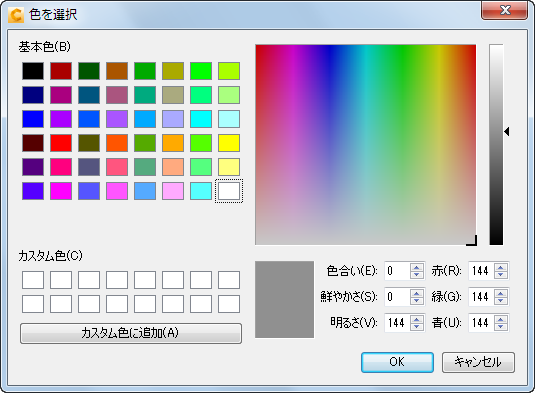The width and height of the screenshot is (535, 393).
Task: Click カスタム色に追加(A) button
Action: coord(131,333)
